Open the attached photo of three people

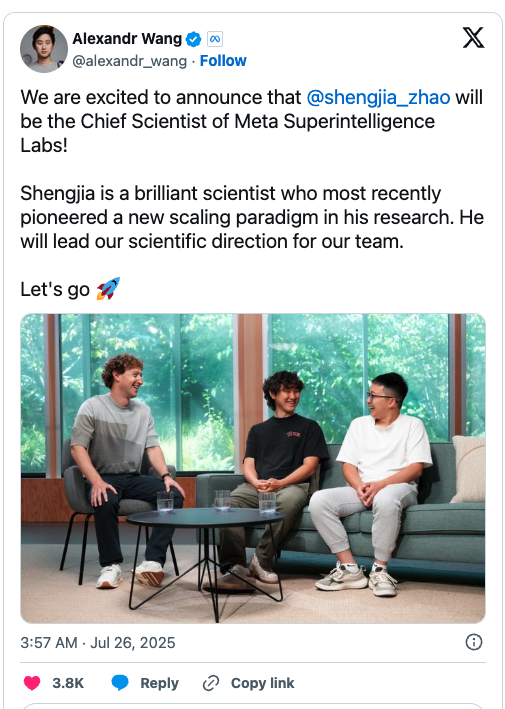coord(253,468)
